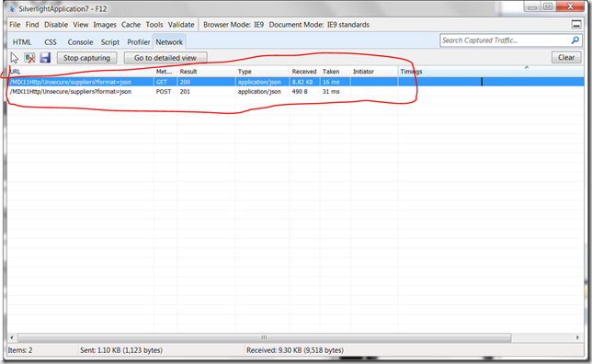
Task: Click the clear browser cache icon
Action: coord(29,58)
